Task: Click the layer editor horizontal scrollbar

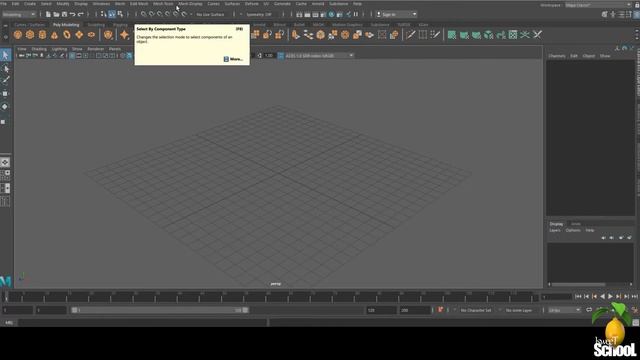Action: (578, 284)
